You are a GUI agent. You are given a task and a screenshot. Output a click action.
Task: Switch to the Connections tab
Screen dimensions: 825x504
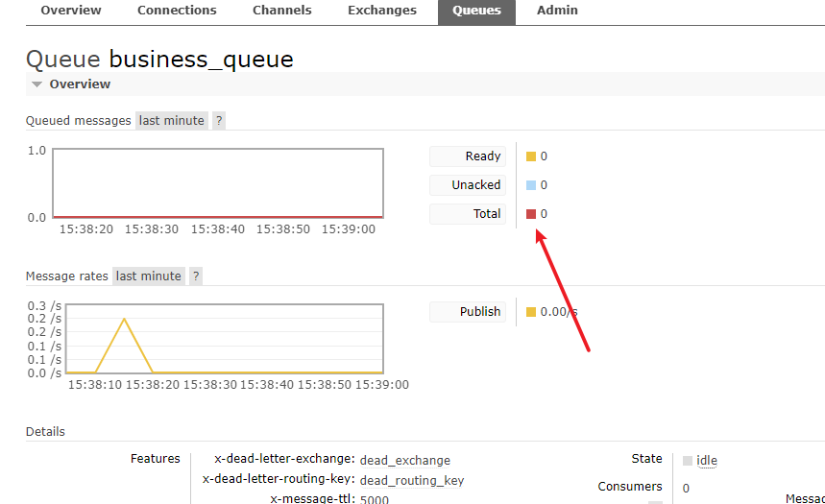click(x=177, y=11)
